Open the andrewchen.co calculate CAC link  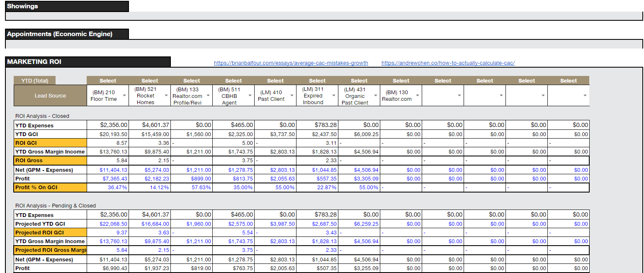tap(447, 63)
